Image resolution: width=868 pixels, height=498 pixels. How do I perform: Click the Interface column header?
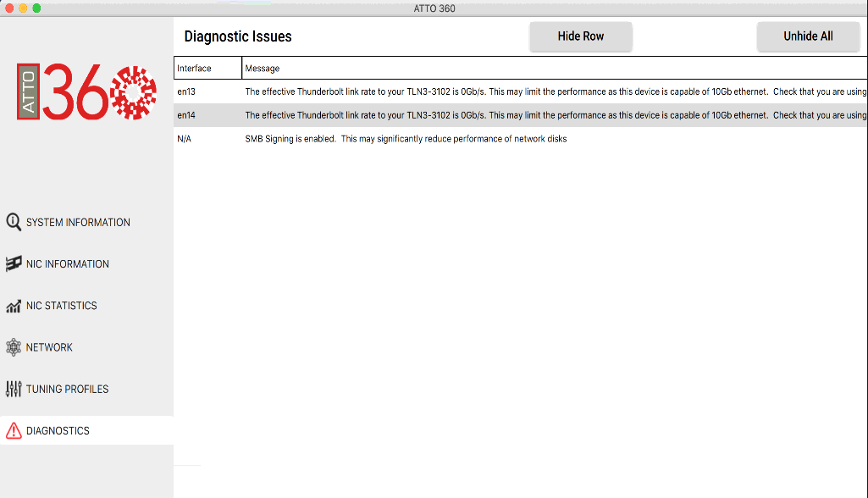pos(207,68)
